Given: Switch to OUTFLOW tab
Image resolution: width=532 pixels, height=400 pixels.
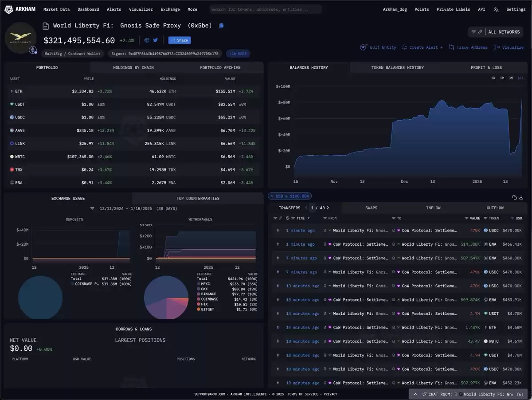Looking at the screenshot, I should coord(495,208).
